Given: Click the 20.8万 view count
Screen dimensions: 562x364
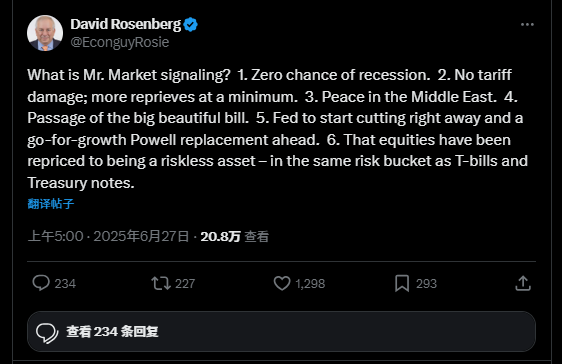Looking at the screenshot, I should (x=220, y=236).
